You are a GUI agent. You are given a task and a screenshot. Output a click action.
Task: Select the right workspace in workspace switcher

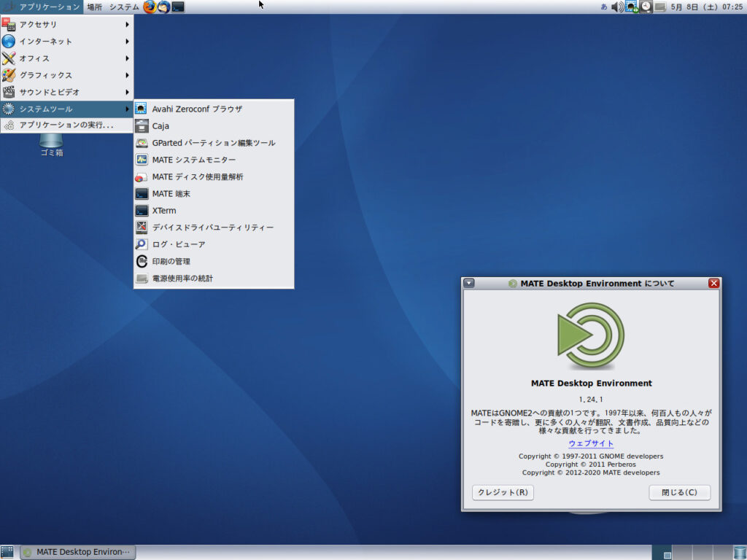[x=722, y=553]
